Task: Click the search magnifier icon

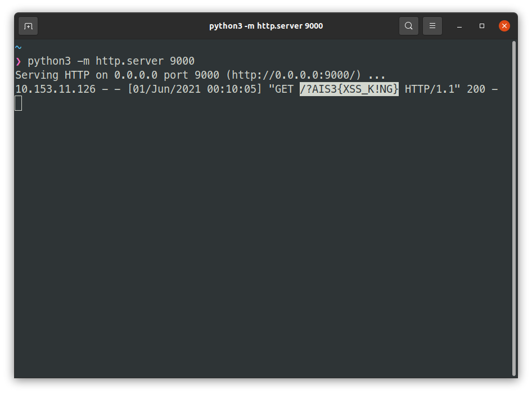Action: (409, 26)
